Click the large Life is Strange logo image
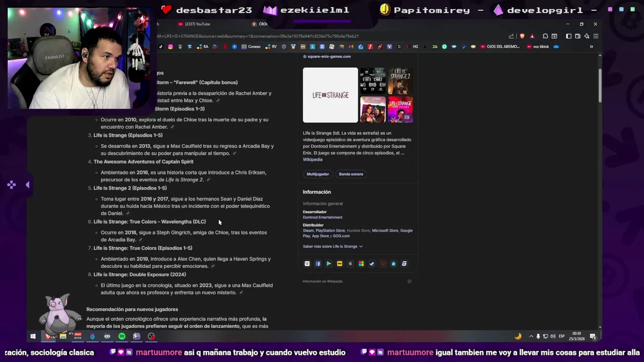644x362 pixels. click(331, 95)
